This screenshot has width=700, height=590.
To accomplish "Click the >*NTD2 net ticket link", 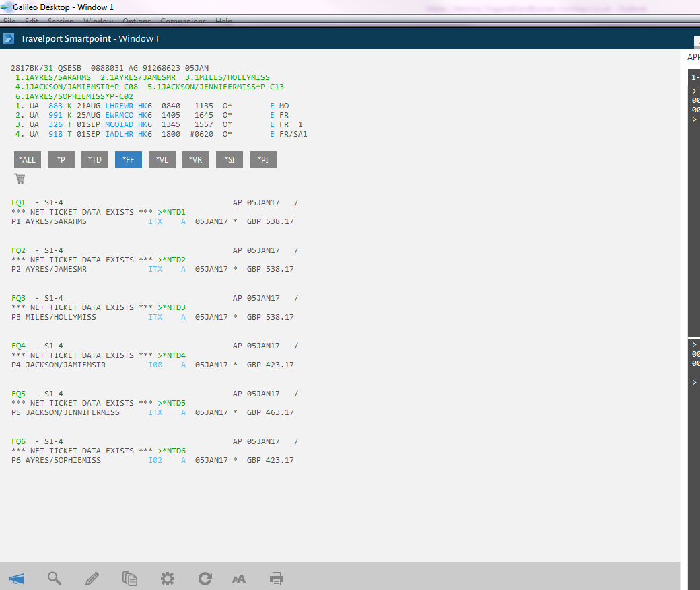I will (172, 260).
